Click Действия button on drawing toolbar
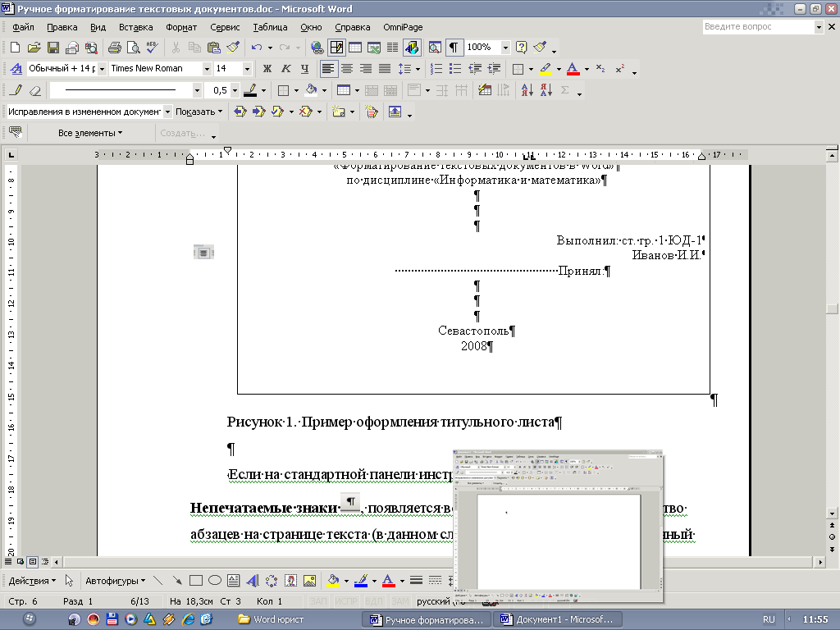 click(x=32, y=581)
